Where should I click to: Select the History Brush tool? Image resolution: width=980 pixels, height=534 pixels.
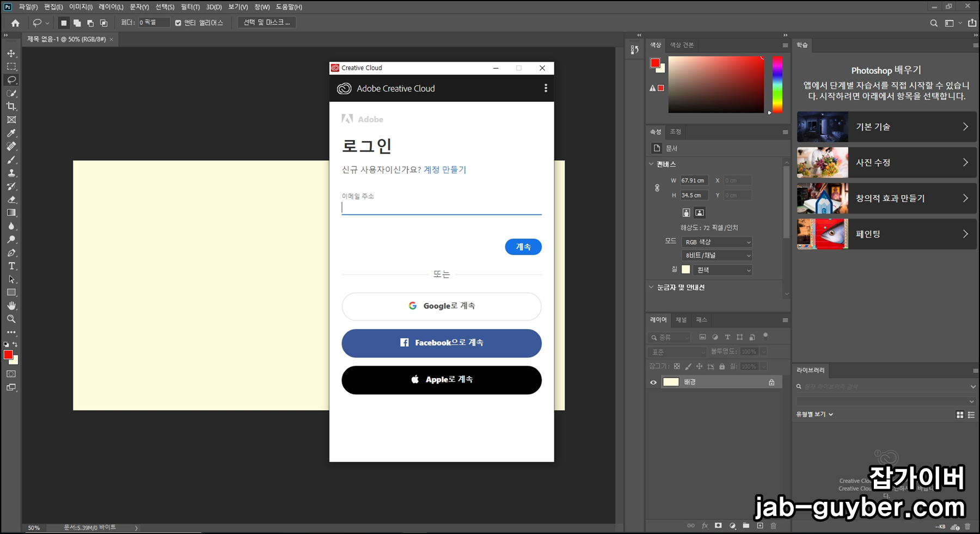11,186
